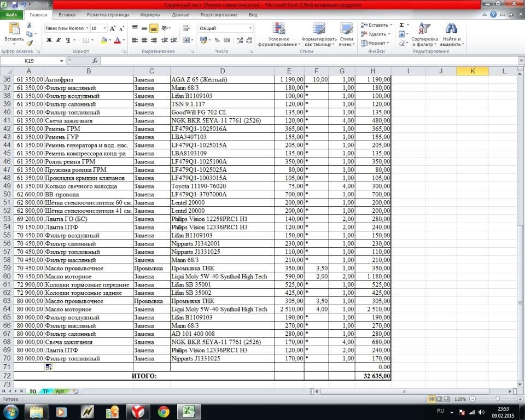Image resolution: width=525 pixels, height=420 pixels.
Task: Open the font size dropdown showing 10
Action: (x=105, y=28)
